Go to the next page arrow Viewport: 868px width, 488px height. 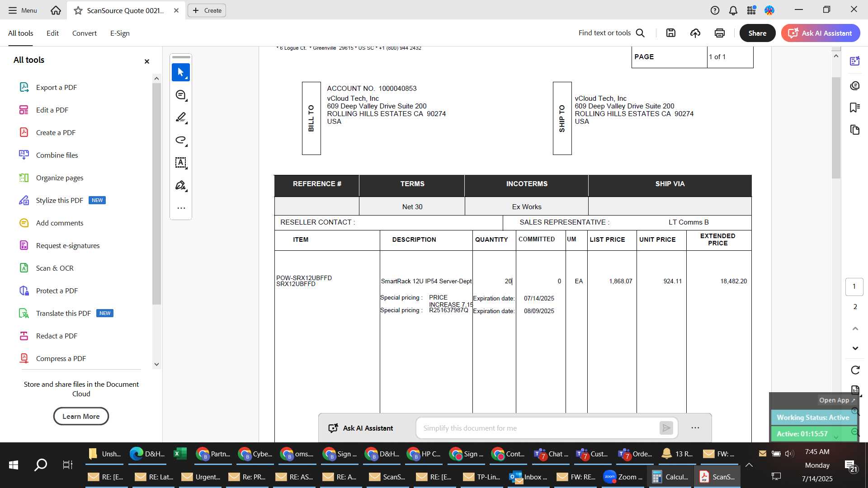pyautogui.click(x=855, y=348)
